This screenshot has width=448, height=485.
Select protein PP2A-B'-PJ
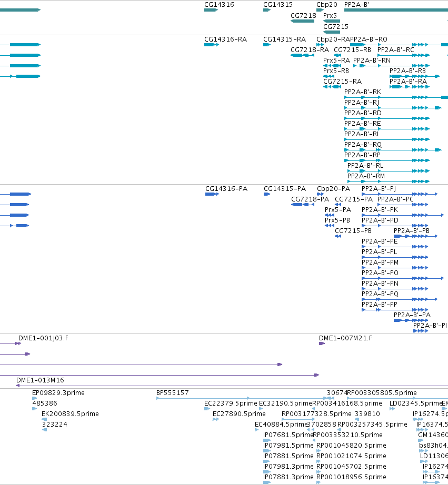pos(379,189)
